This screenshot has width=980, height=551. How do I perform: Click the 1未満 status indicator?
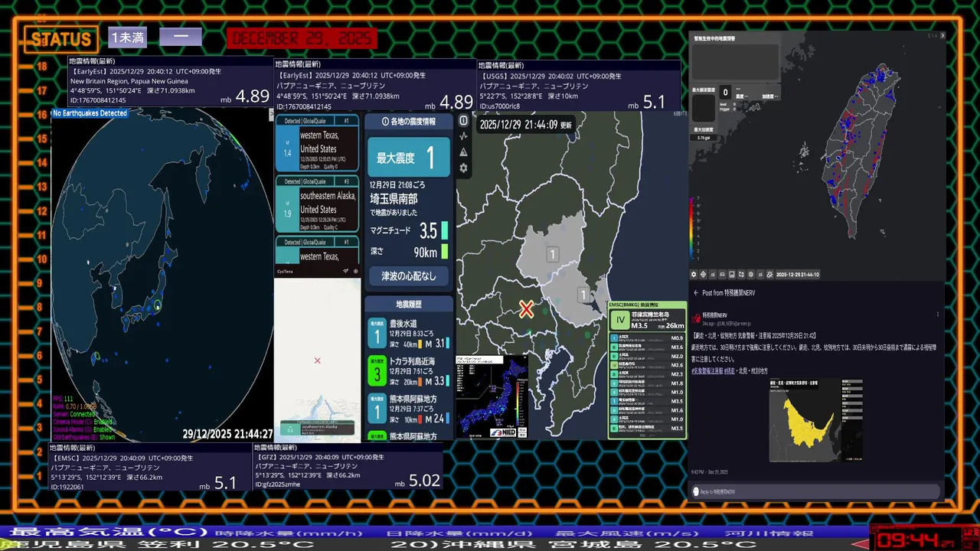click(x=127, y=37)
